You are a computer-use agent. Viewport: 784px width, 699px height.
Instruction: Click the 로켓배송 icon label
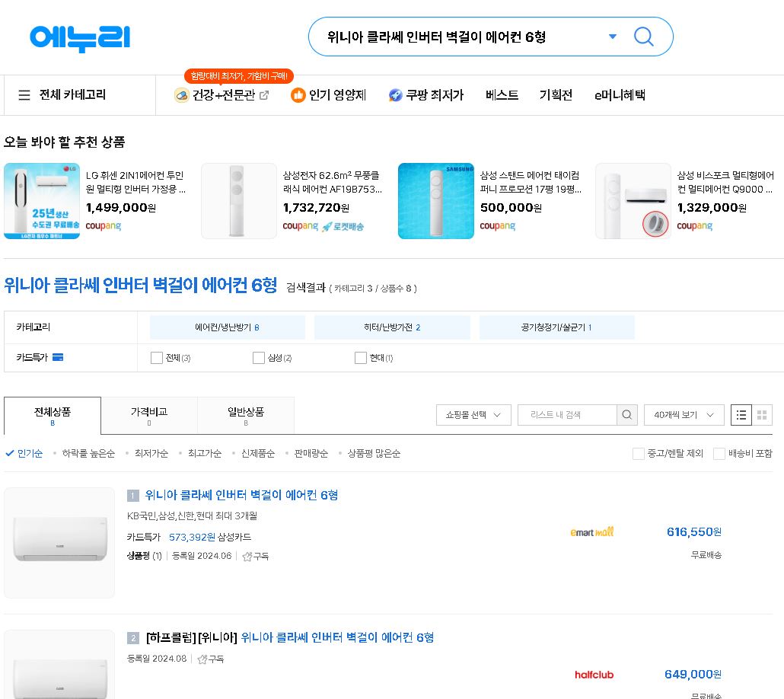343,226
